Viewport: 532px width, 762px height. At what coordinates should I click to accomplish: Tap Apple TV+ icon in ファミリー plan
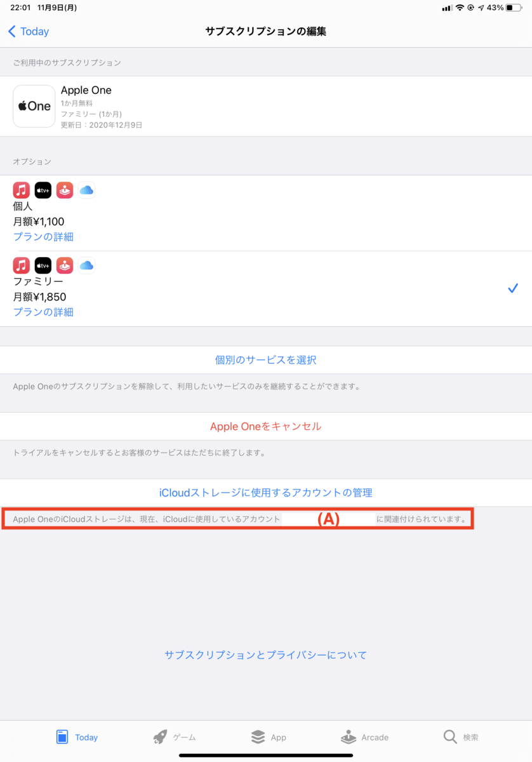pyautogui.click(x=43, y=265)
